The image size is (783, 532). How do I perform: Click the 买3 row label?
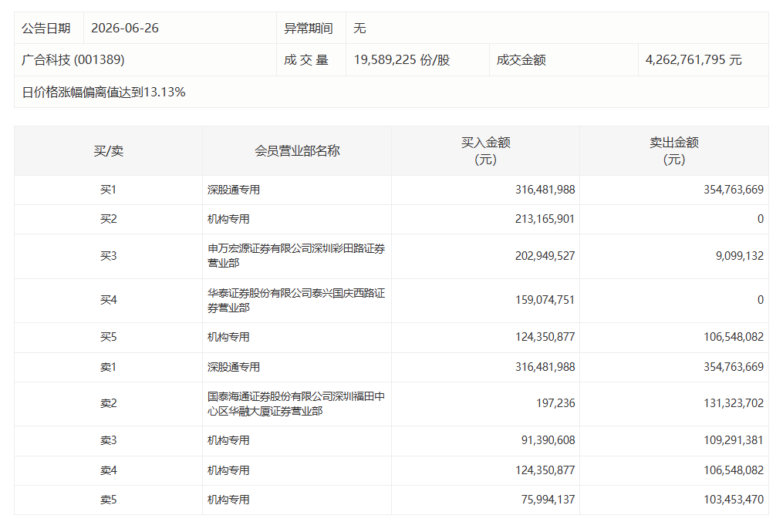[x=108, y=257]
